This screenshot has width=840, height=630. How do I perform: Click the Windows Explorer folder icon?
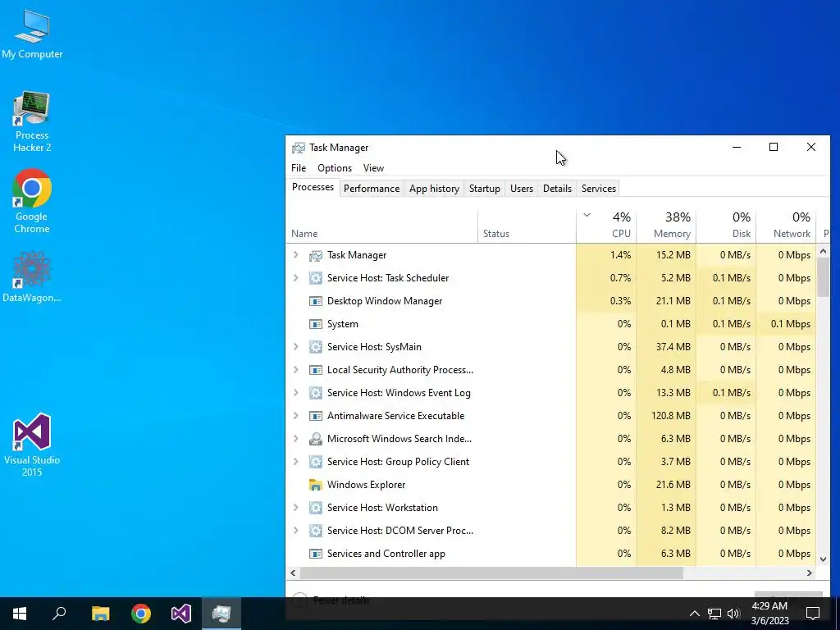click(x=316, y=485)
